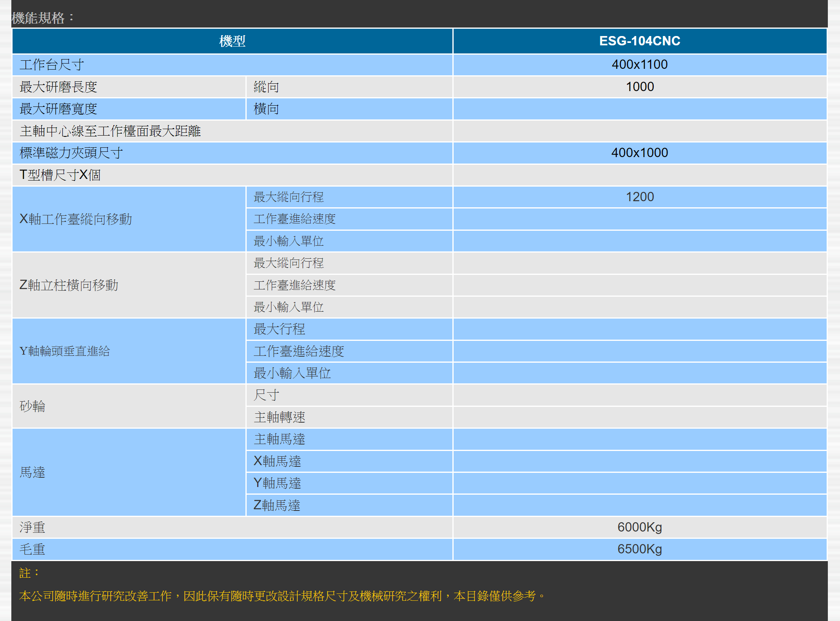Click 主軸中心線至工作檯面最大距離 row
The width and height of the screenshot is (840, 621).
coord(110,131)
